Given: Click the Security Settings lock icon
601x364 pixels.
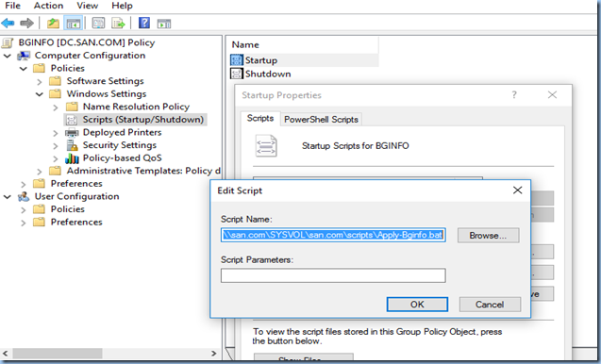Looking at the screenshot, I should pyautogui.click(x=72, y=145).
